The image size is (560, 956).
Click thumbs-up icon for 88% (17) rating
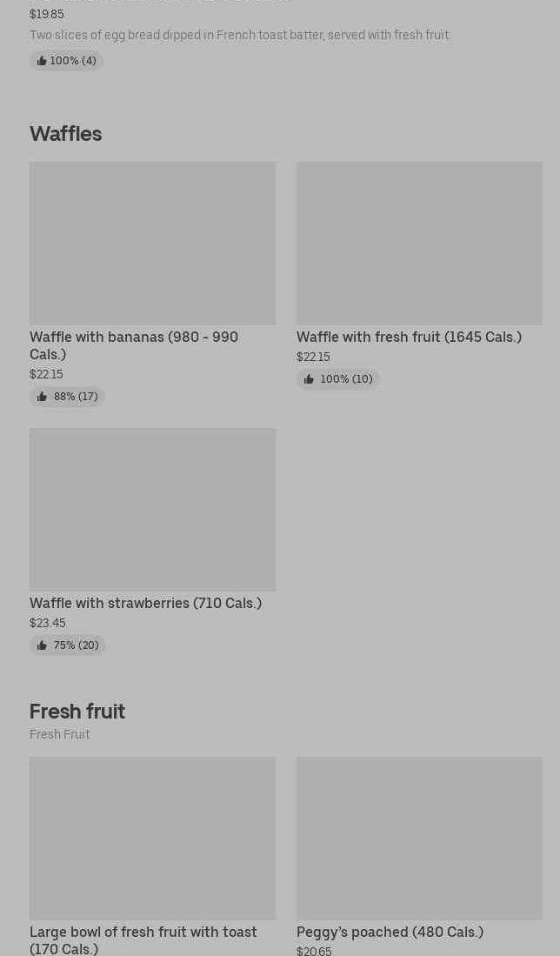pyautogui.click(x=42, y=397)
